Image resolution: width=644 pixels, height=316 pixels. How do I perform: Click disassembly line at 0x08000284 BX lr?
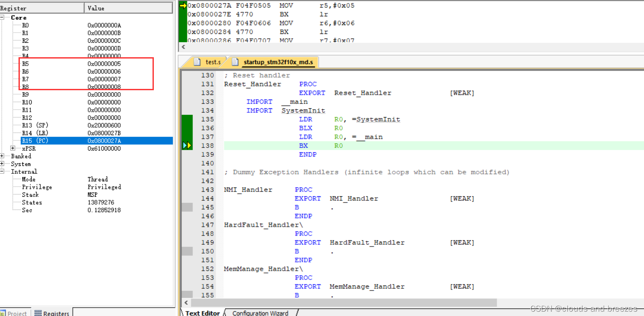click(258, 32)
